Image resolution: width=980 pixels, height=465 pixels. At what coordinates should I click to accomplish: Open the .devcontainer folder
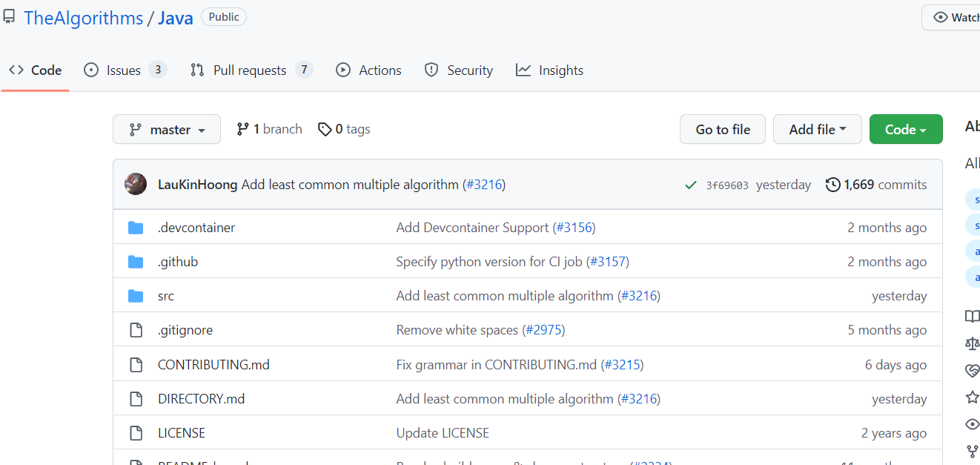(196, 228)
